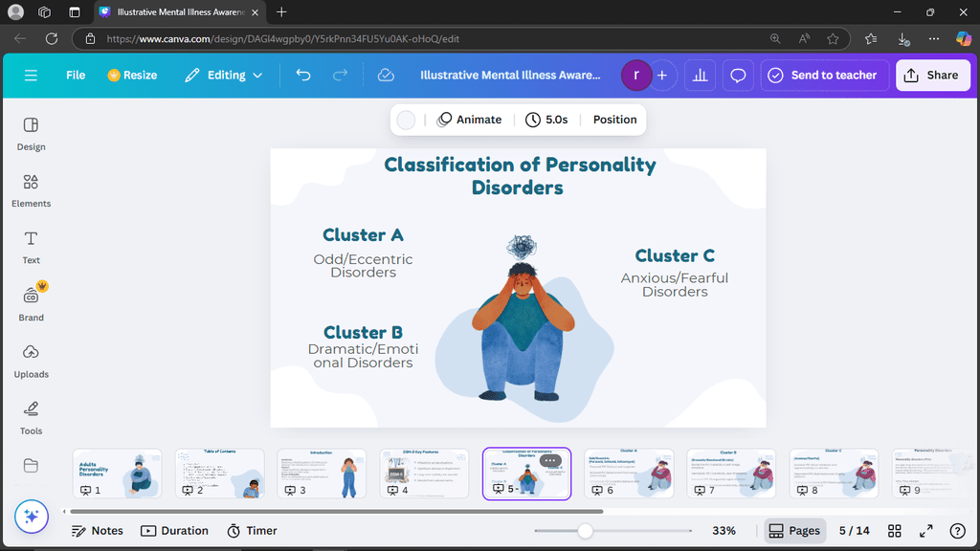Open the Position panel

coord(614,120)
